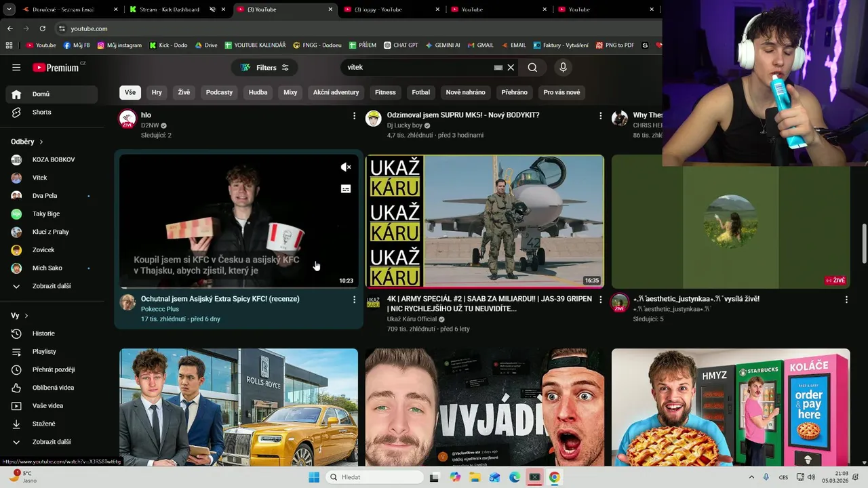Open the Ukaž Káru Gripen thumbnail

pyautogui.click(x=485, y=222)
